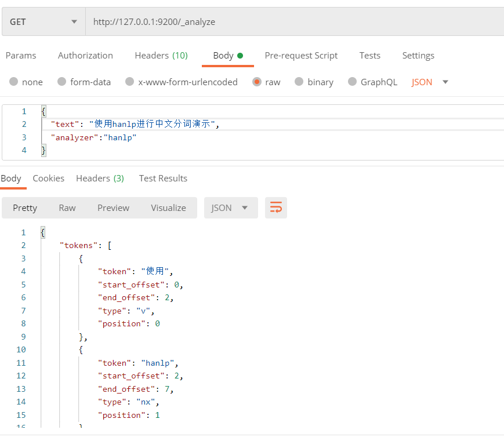Switch to the Preview response view
504x437 pixels.
(x=113, y=207)
